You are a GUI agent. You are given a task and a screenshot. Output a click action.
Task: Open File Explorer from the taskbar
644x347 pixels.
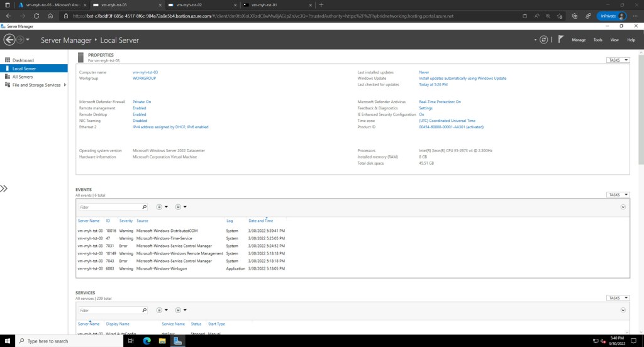click(162, 341)
